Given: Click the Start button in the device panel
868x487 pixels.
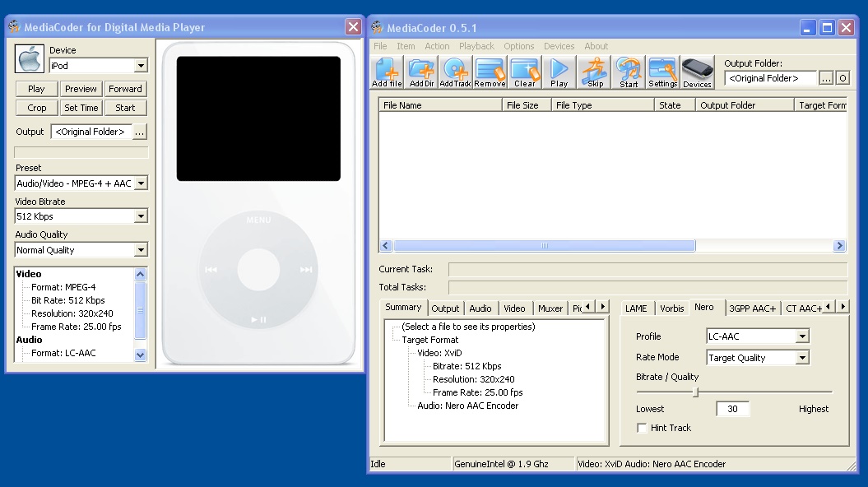Looking at the screenshot, I should click(x=126, y=108).
